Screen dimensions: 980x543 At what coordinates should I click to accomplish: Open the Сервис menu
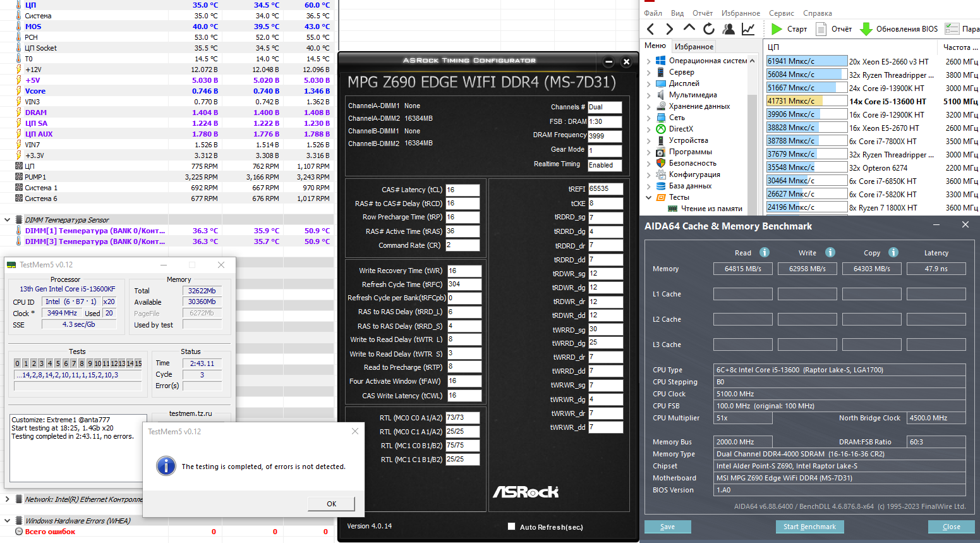[782, 13]
